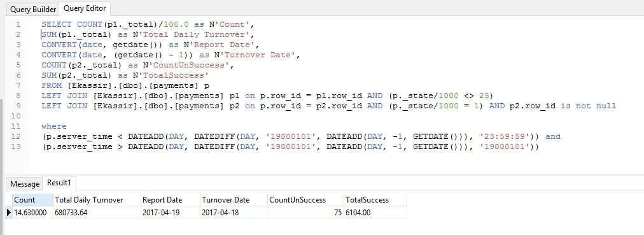Select the Query Editor tab
Image resolution: width=644 pixels, height=235 pixels.
(85, 8)
